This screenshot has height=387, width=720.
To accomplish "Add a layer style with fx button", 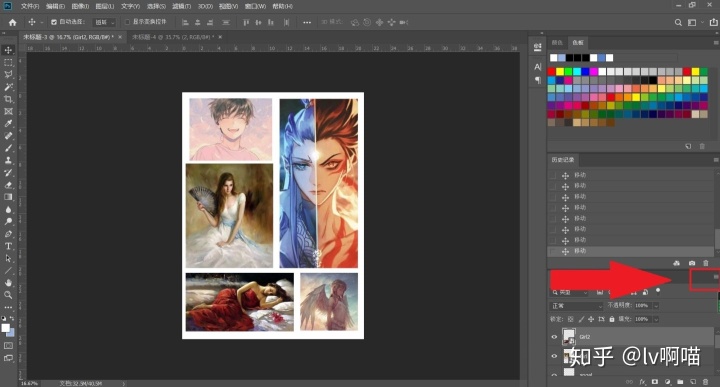I will 642,381.
